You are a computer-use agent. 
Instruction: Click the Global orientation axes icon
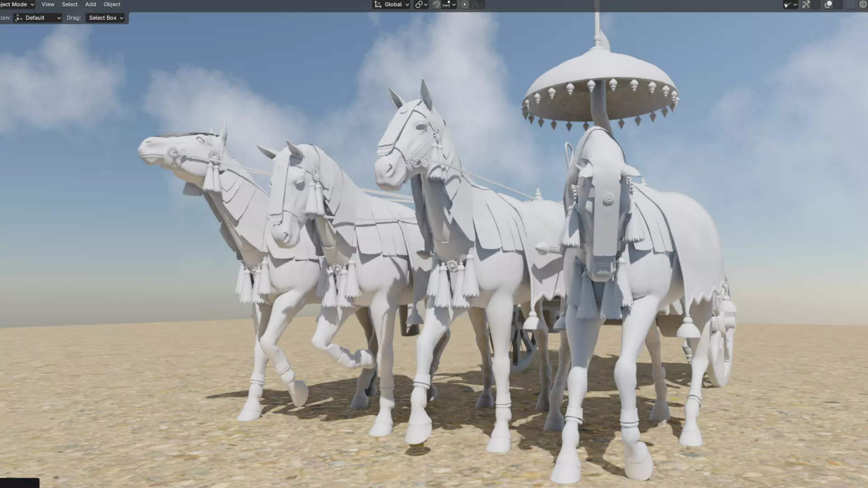click(378, 5)
